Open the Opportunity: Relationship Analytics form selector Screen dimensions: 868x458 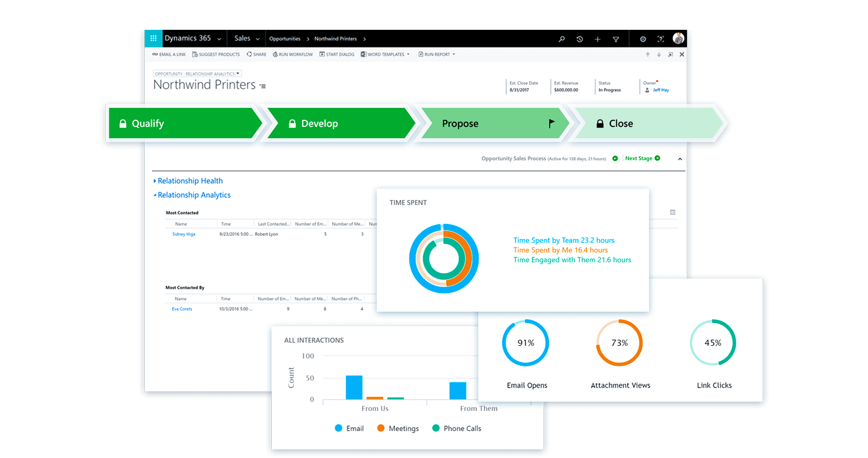(197, 74)
